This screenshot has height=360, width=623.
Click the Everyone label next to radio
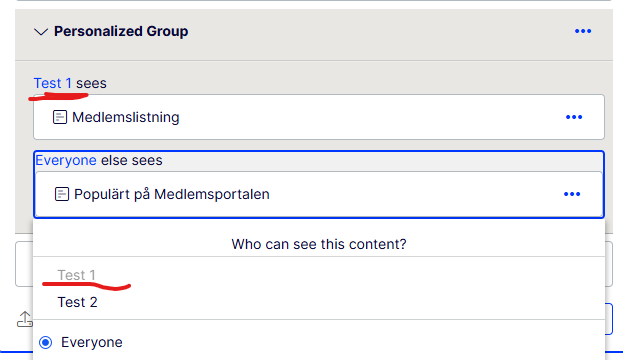click(92, 342)
